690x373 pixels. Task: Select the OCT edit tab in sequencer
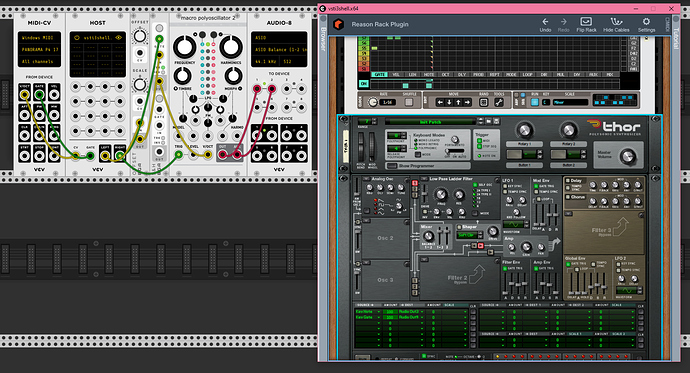coord(445,74)
